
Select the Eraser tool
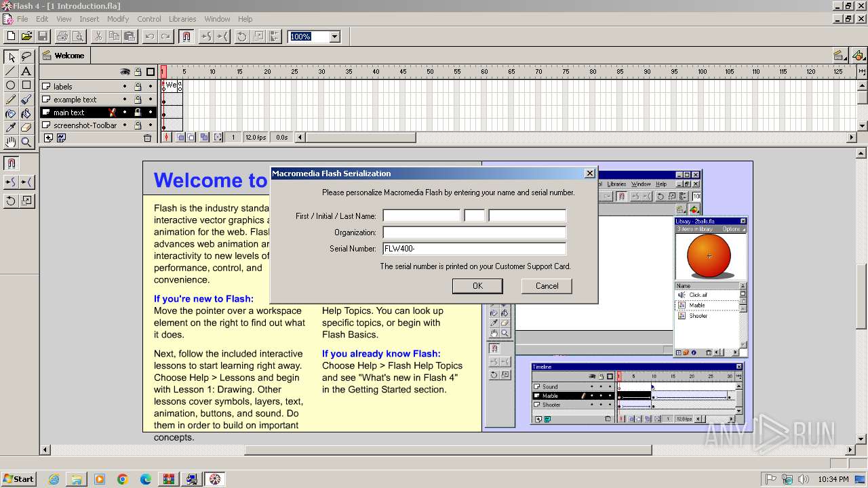pos(26,127)
